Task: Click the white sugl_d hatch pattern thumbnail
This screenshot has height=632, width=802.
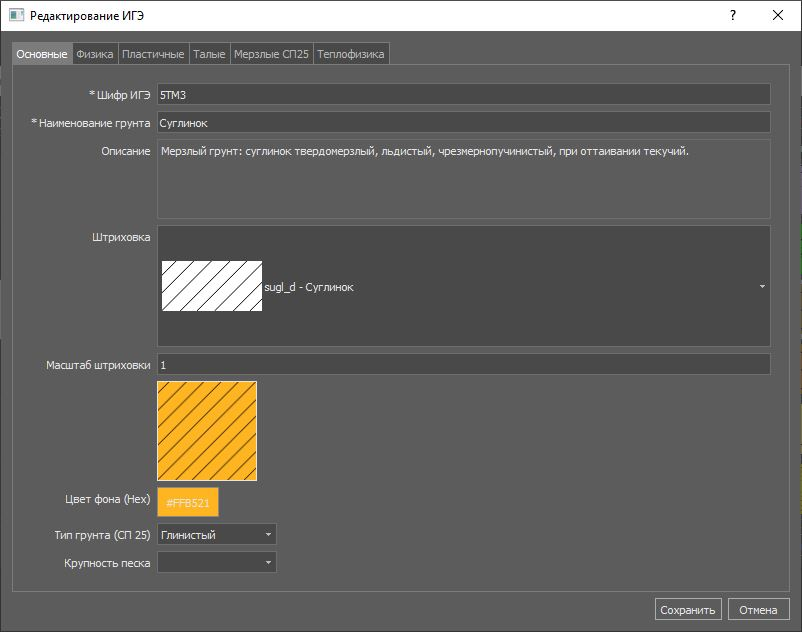Action: tap(212, 287)
